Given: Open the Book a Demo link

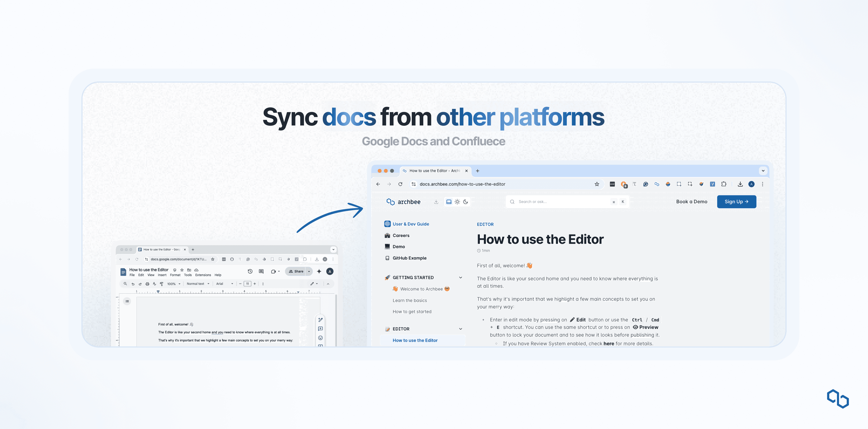Looking at the screenshot, I should (691, 202).
